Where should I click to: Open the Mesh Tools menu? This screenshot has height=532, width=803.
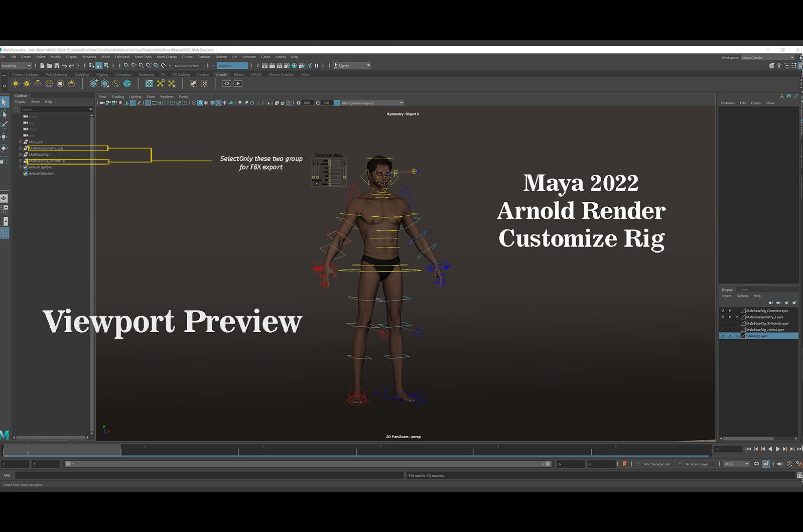coord(143,57)
